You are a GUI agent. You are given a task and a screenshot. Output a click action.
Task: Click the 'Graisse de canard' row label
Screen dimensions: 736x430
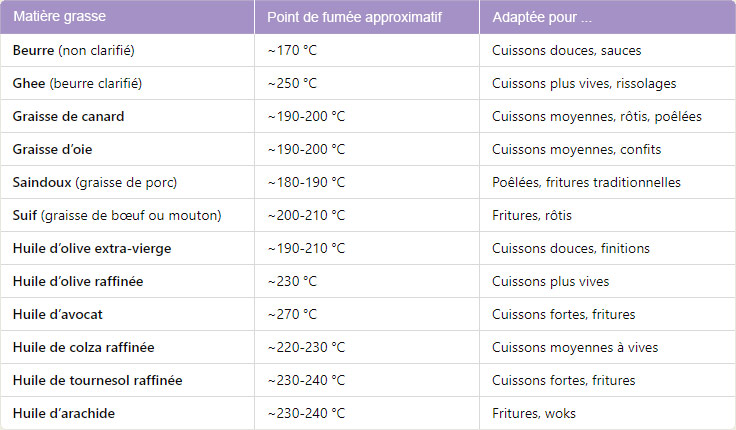click(69, 116)
